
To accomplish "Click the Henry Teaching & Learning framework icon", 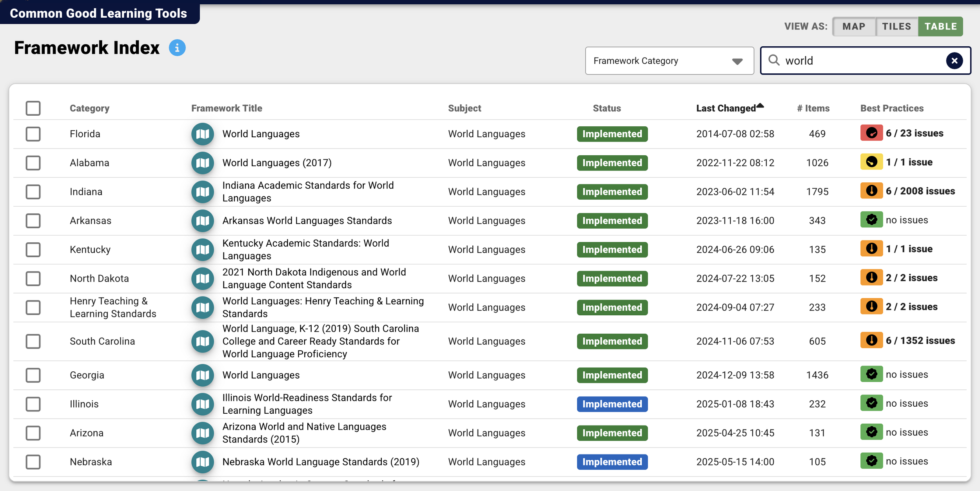I will click(x=203, y=307).
